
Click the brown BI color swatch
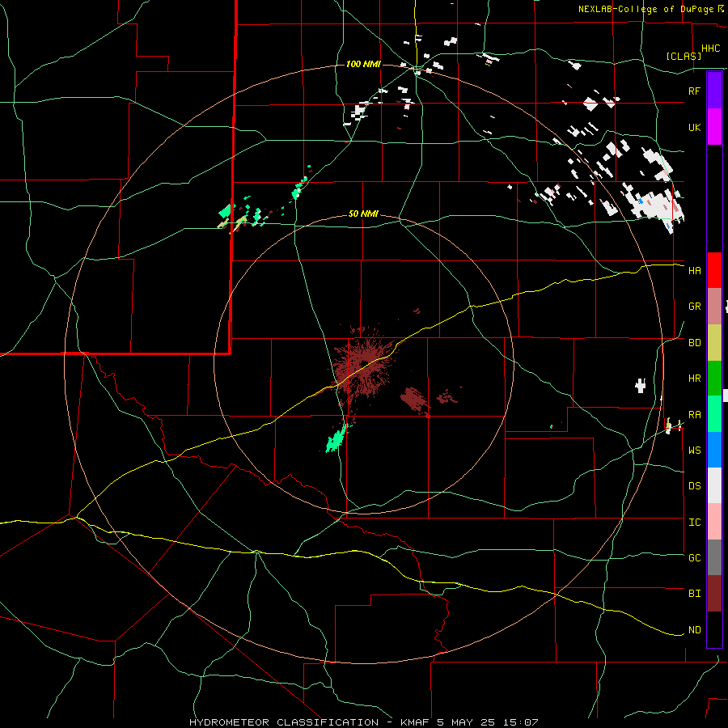pyautogui.click(x=714, y=594)
